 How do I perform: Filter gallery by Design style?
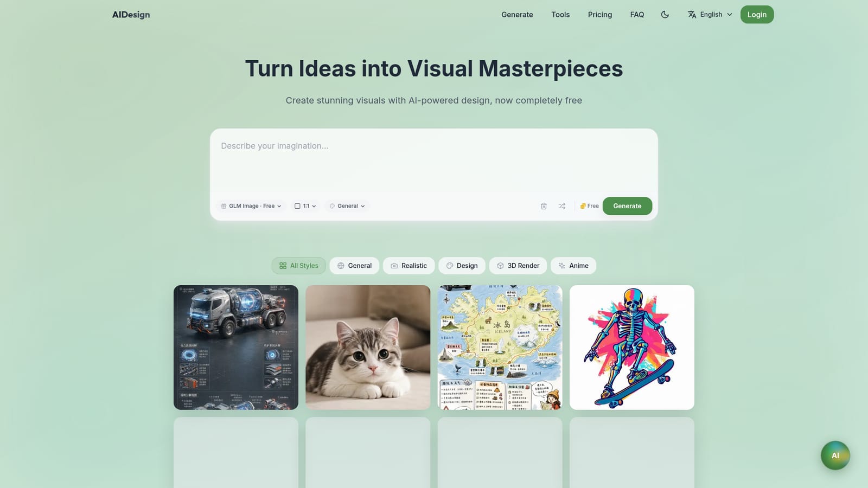coord(462,266)
